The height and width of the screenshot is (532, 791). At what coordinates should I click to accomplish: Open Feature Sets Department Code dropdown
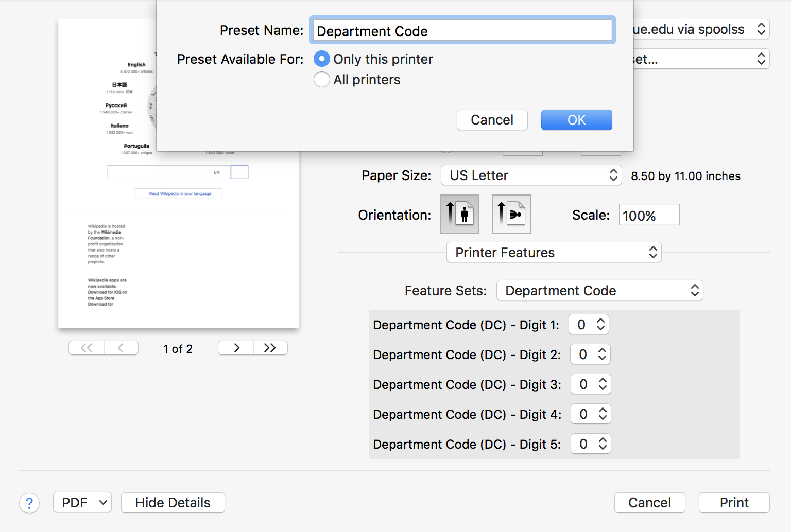[x=599, y=291]
